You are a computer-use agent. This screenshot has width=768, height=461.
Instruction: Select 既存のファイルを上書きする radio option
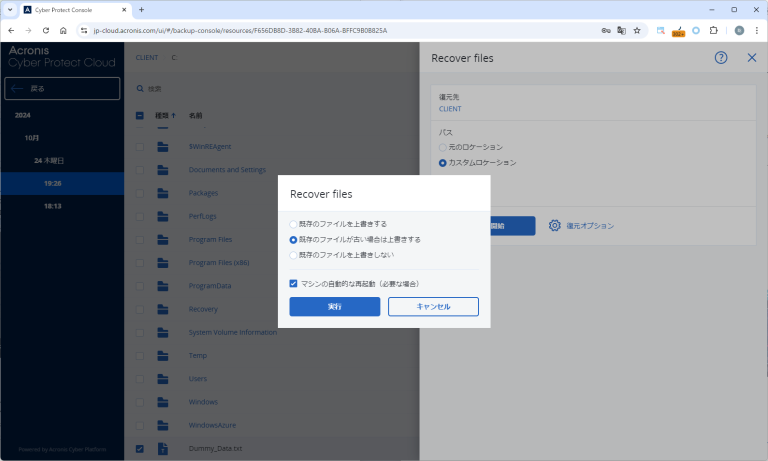293,224
